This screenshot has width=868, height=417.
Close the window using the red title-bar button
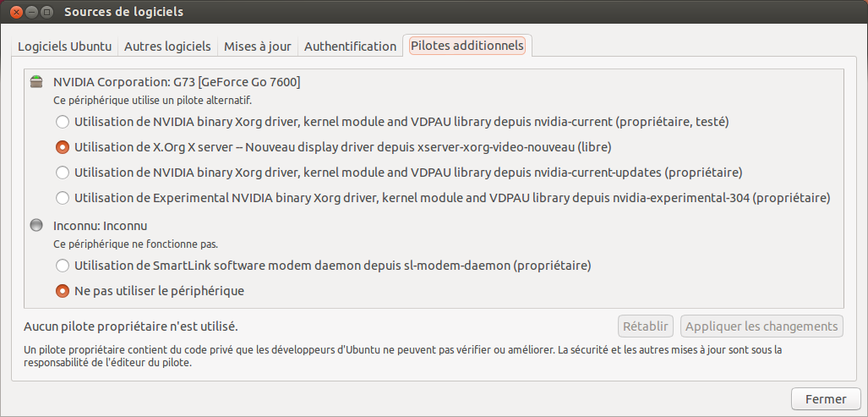[14, 12]
